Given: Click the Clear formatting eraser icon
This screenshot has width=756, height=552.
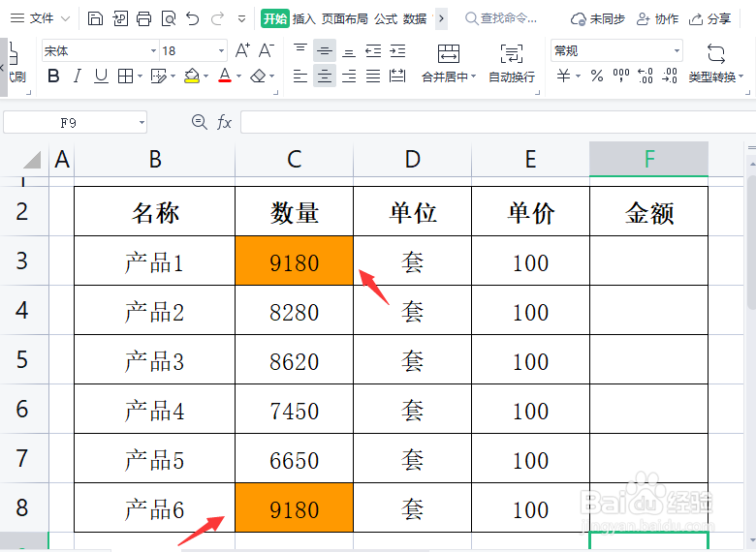Looking at the screenshot, I should [259, 77].
